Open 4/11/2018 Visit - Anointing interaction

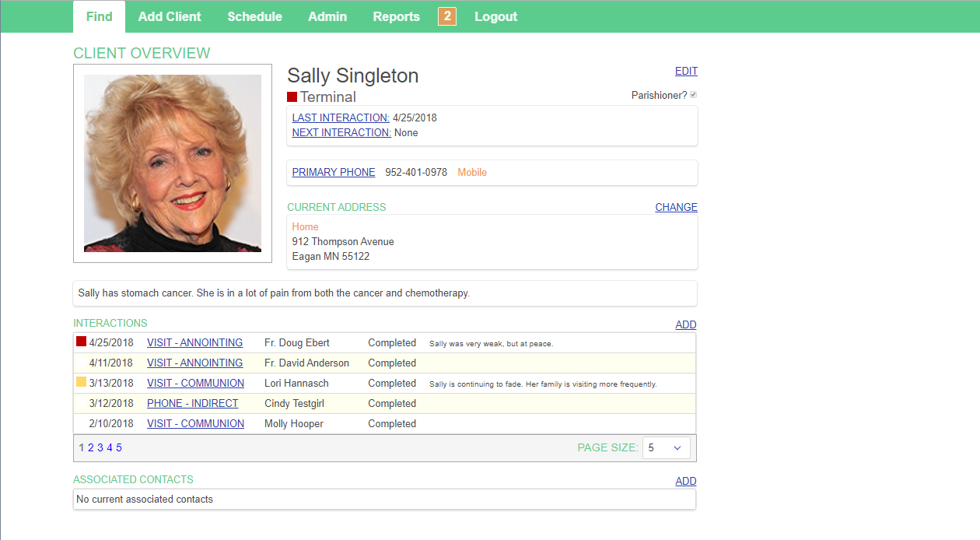194,363
